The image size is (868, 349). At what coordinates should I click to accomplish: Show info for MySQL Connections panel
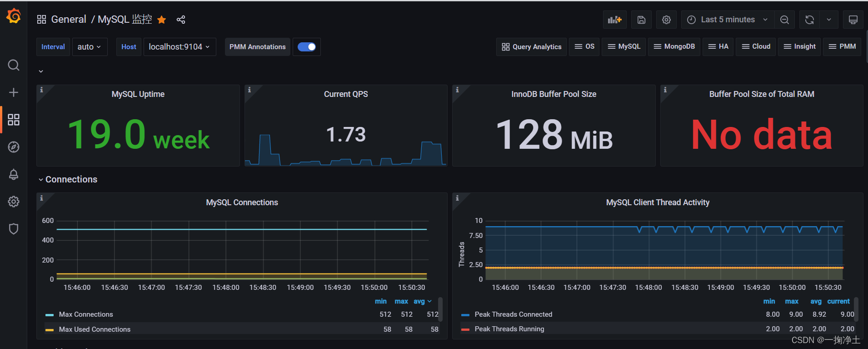41,198
